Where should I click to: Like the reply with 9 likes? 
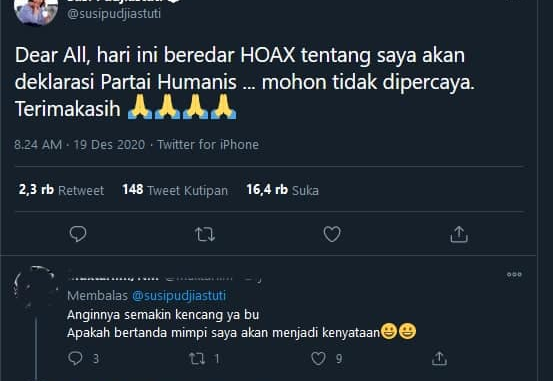(x=318, y=358)
